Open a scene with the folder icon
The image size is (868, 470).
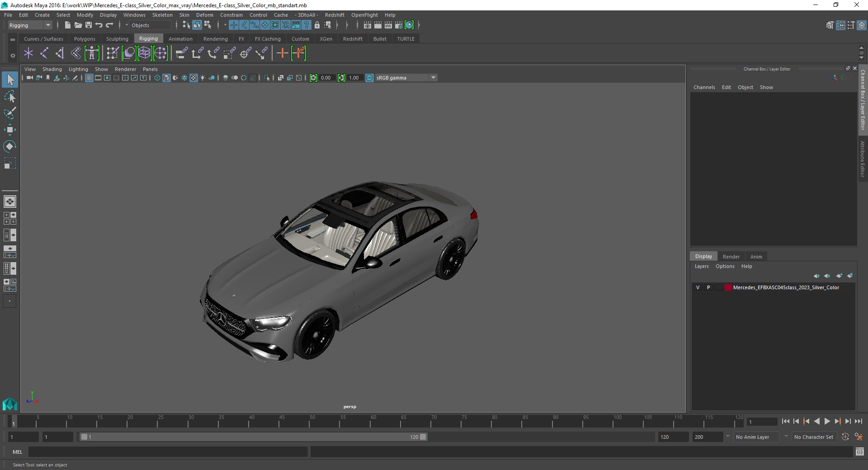click(x=78, y=25)
